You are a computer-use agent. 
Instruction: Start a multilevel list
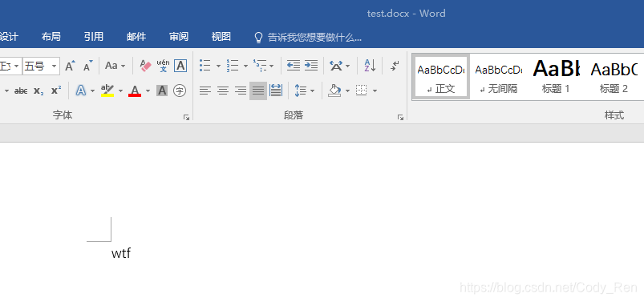coord(260,66)
